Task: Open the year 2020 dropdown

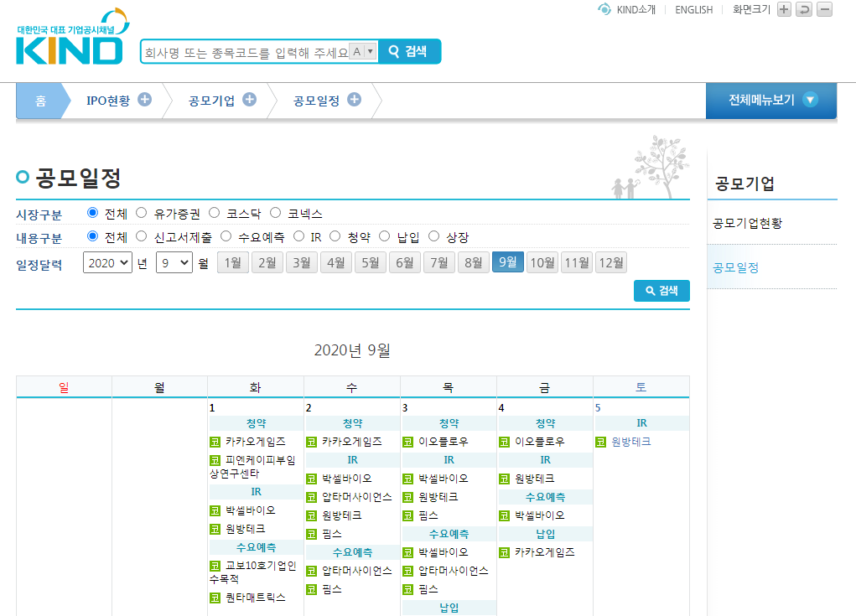Action: tap(107, 263)
